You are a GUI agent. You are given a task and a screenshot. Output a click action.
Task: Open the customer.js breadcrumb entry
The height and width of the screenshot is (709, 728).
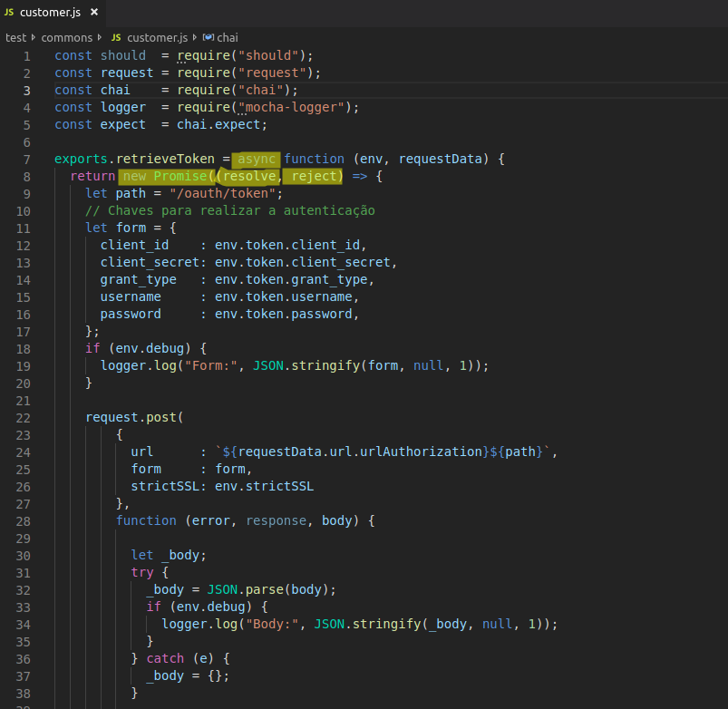click(x=158, y=37)
